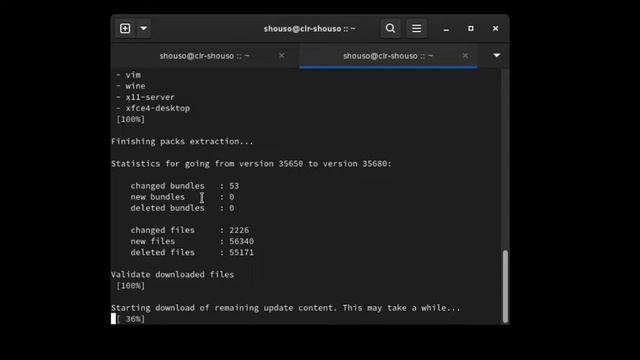The height and width of the screenshot is (360, 640).
Task: Click the '- x11-server' bundle line
Action: tap(145, 97)
